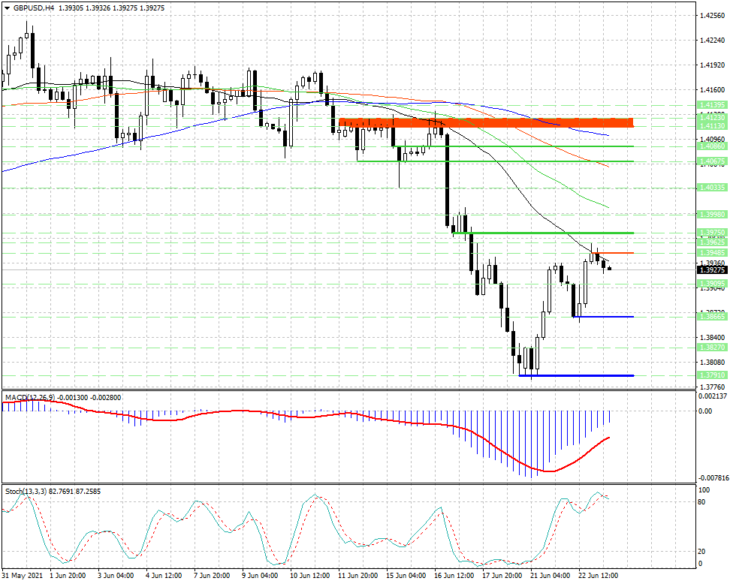Click the triangle arrow beside GBPUSD,H4 title

pos(7,8)
